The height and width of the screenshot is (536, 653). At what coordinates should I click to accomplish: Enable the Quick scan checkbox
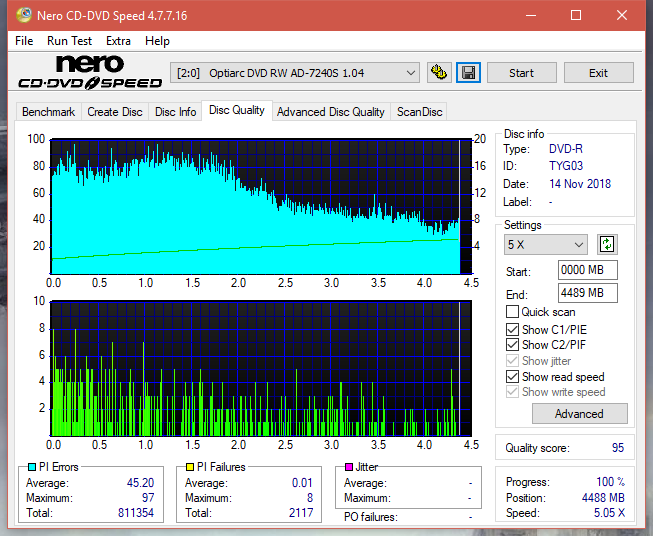[x=512, y=312]
